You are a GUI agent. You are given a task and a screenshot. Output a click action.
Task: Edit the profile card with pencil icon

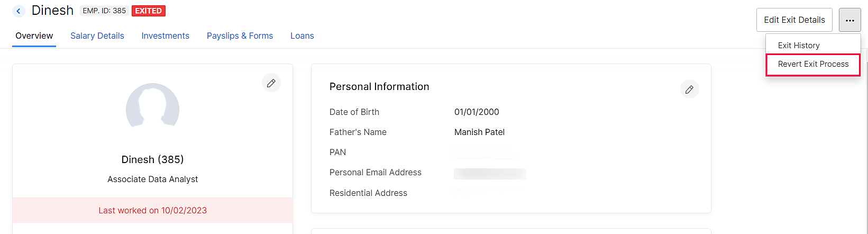click(x=271, y=83)
